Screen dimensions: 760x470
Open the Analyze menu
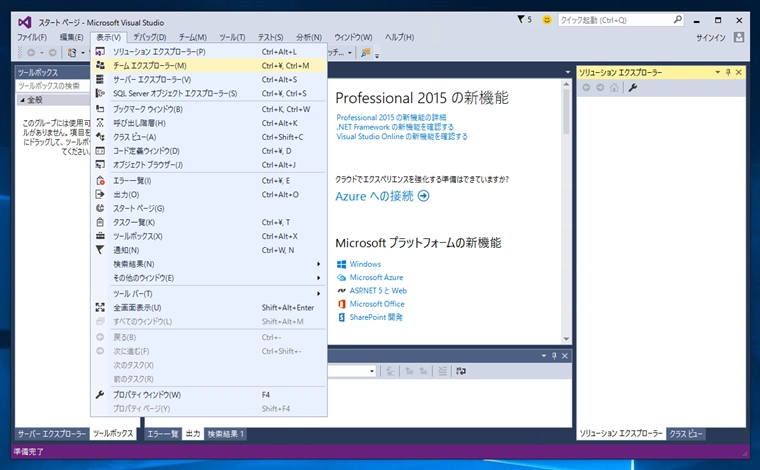click(x=308, y=37)
